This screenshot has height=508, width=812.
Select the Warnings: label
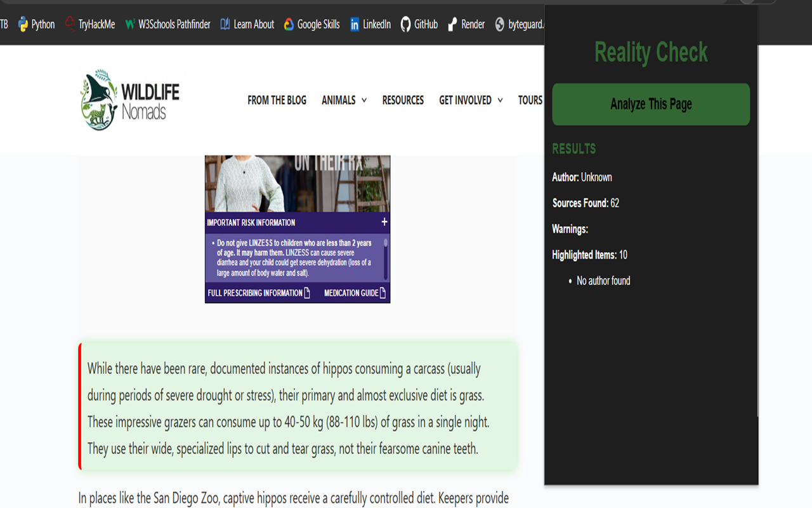[570, 229]
